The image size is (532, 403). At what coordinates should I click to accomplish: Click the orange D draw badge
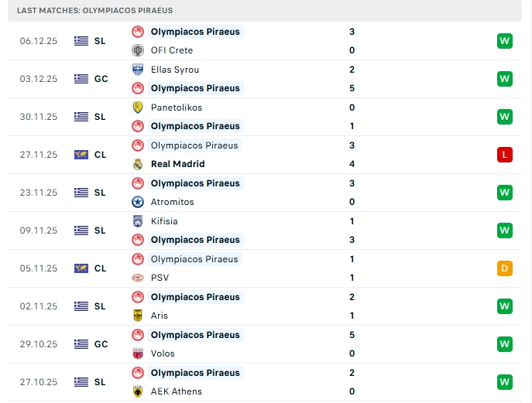click(505, 268)
